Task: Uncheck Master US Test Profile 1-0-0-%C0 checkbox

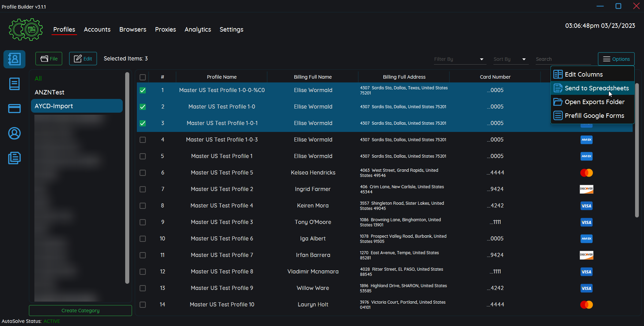Action: [x=143, y=90]
